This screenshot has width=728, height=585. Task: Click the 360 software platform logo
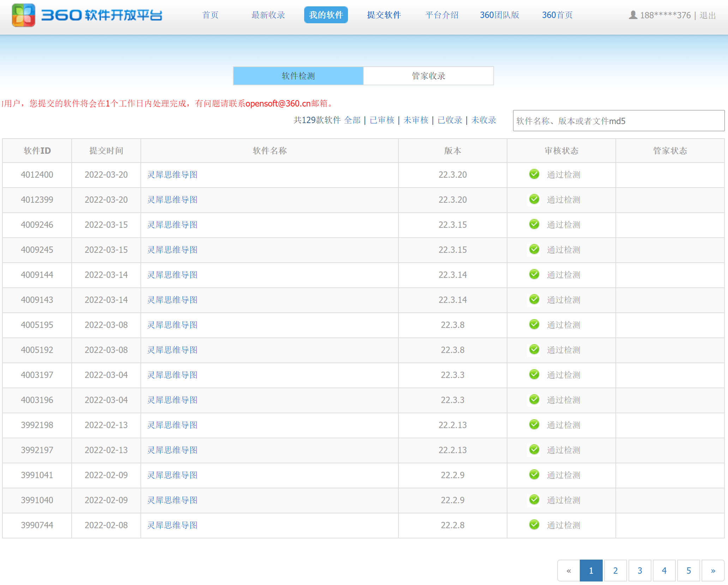point(87,15)
